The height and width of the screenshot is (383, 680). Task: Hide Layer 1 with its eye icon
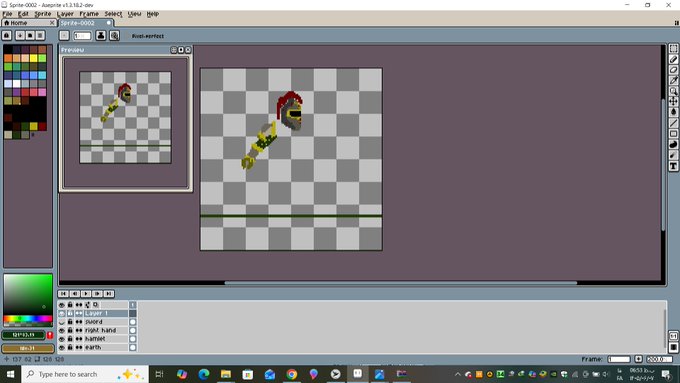point(62,313)
